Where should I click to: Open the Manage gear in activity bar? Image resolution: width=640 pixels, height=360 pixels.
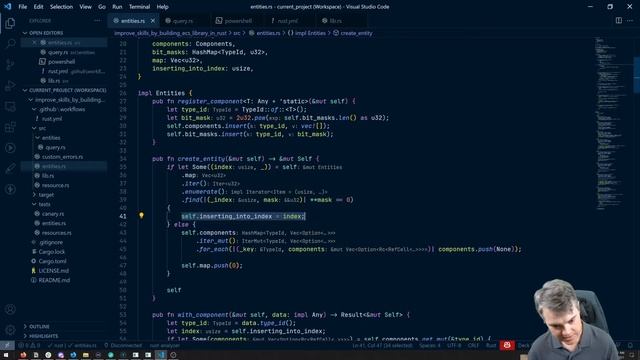pyautogui.click(x=10, y=330)
